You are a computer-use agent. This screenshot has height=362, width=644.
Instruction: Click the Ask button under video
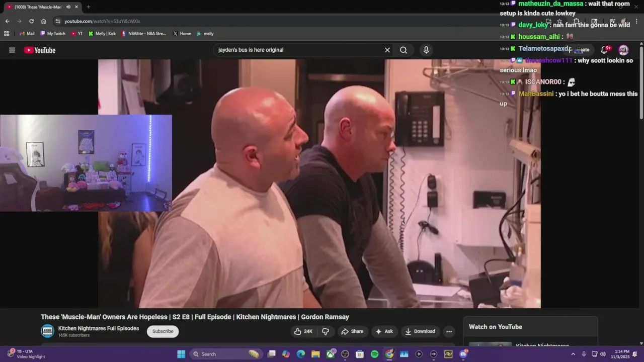384,331
